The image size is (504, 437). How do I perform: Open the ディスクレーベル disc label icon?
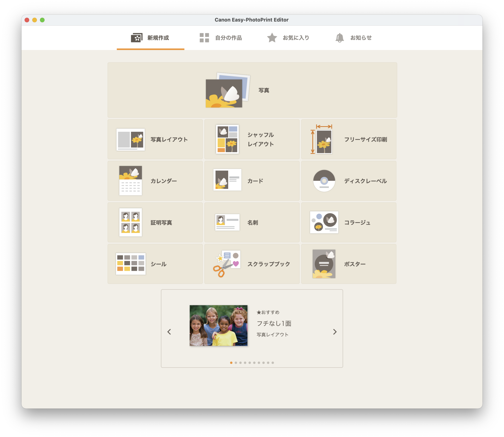click(324, 181)
